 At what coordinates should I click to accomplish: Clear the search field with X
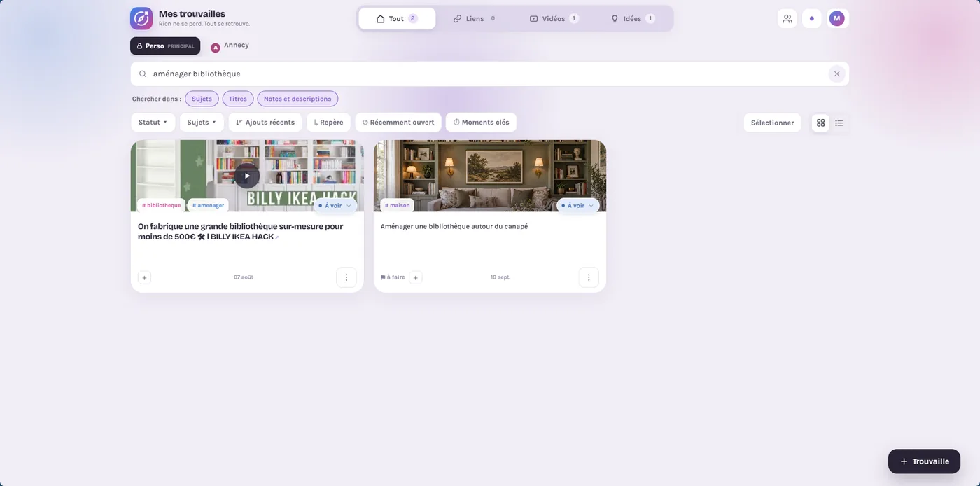click(x=836, y=74)
